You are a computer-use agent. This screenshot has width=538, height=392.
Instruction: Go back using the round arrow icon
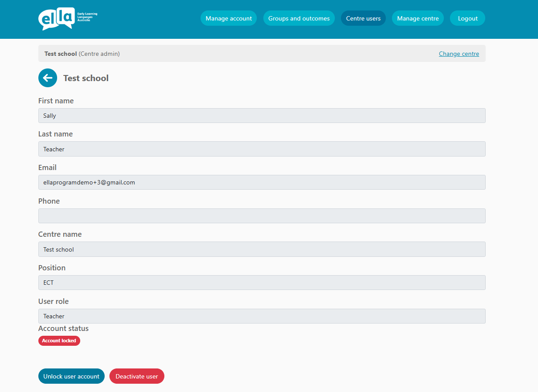48,78
